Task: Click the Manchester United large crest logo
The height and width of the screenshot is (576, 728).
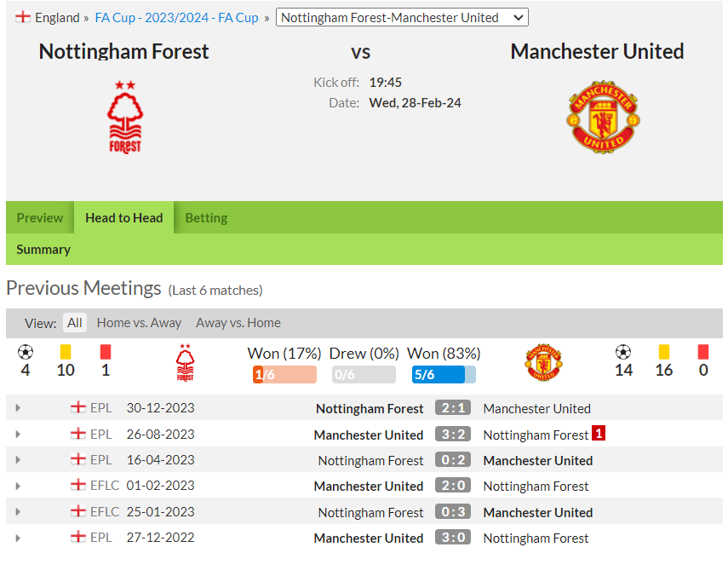Action: (603, 117)
